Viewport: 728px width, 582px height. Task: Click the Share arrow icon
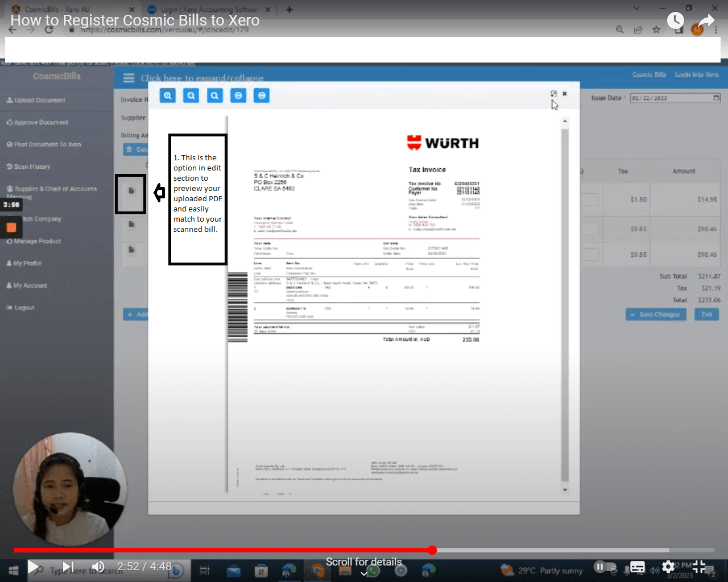[x=706, y=21]
